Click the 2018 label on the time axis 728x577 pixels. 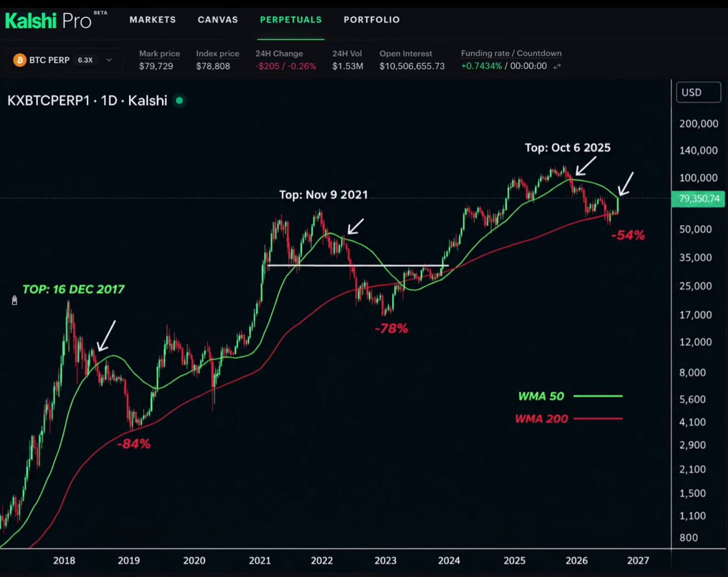[x=64, y=560]
